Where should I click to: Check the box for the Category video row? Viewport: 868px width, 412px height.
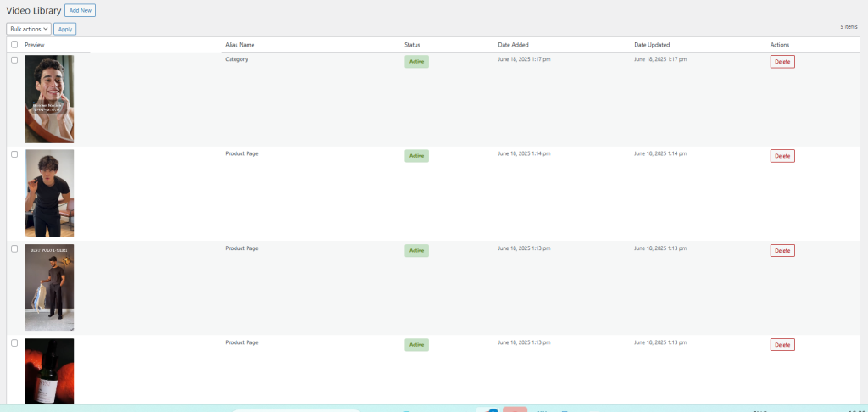14,60
